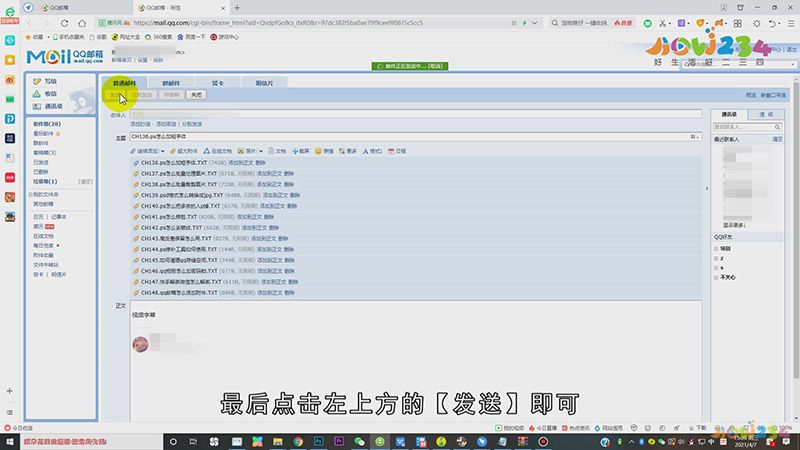Open the 已发送 sent folder

(x=41, y=162)
